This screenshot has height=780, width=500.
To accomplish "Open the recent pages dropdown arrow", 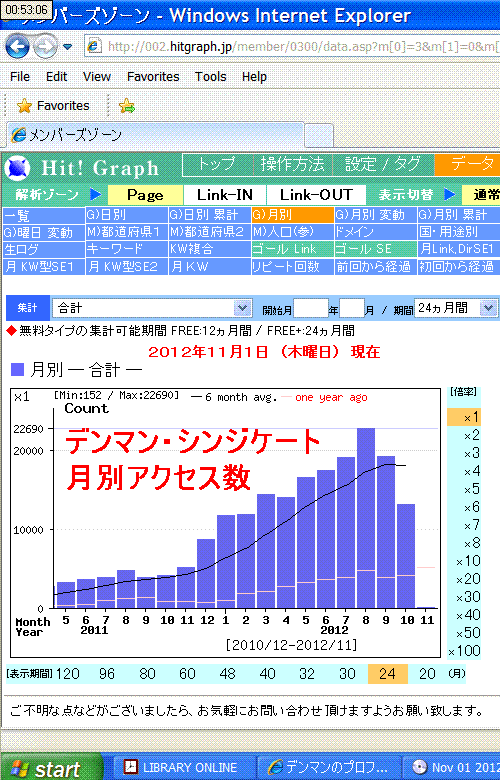I will (68, 47).
